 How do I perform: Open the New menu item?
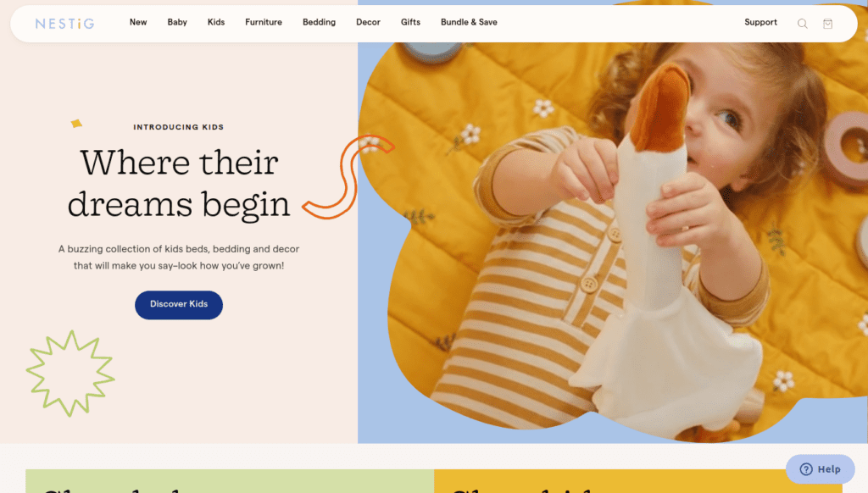(138, 22)
